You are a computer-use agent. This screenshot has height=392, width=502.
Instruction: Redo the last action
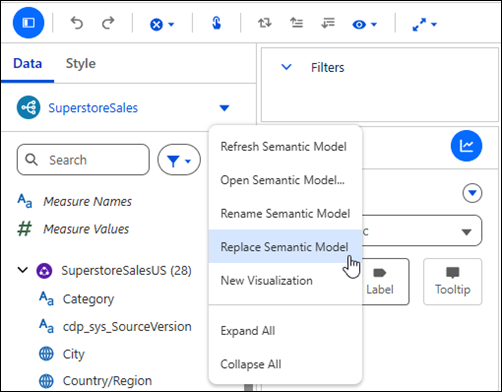point(108,23)
